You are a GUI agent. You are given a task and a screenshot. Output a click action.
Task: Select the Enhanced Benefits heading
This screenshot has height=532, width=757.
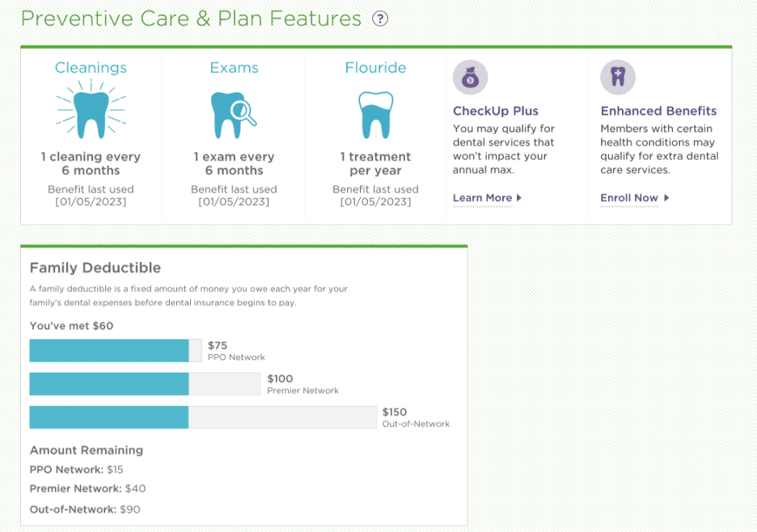click(658, 111)
